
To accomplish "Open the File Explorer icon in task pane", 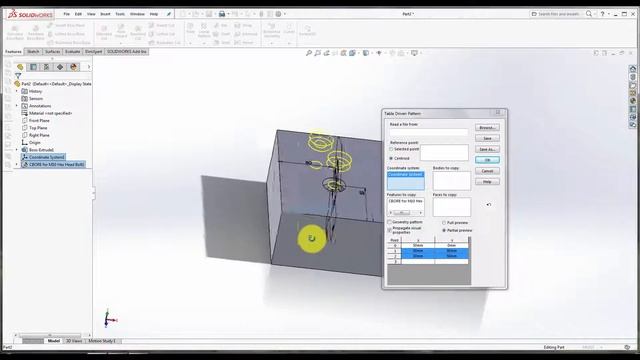I will [x=633, y=85].
